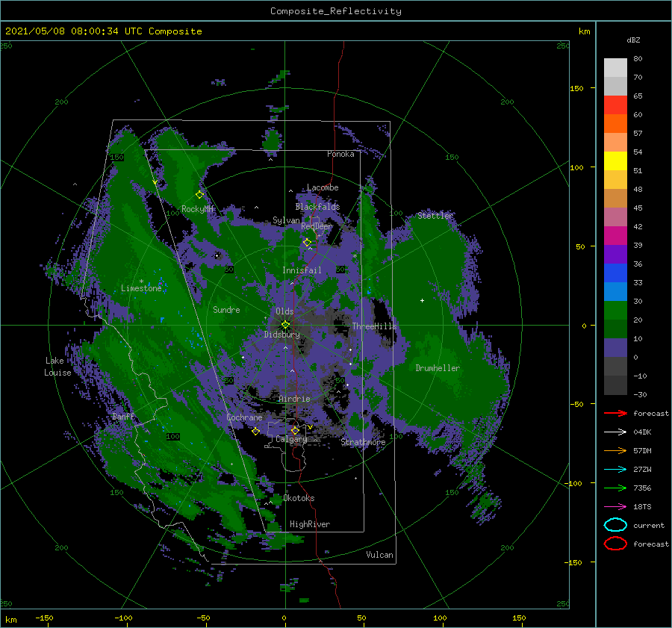Click the green 7356 arrow icon
Viewport: 672px width, 628px height.
[x=615, y=488]
